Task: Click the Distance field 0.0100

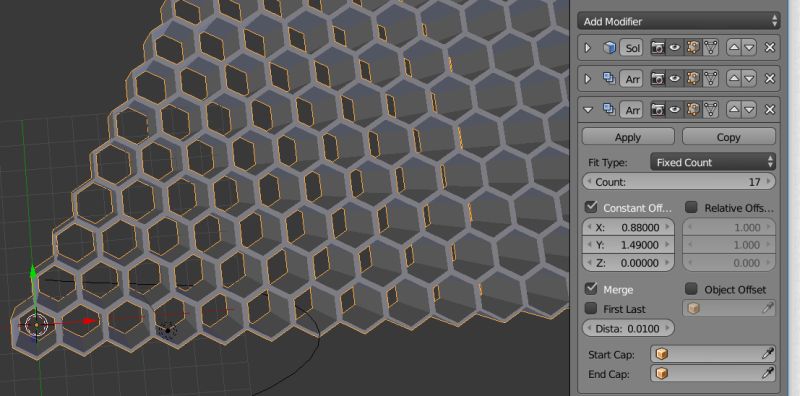Action: point(628,328)
